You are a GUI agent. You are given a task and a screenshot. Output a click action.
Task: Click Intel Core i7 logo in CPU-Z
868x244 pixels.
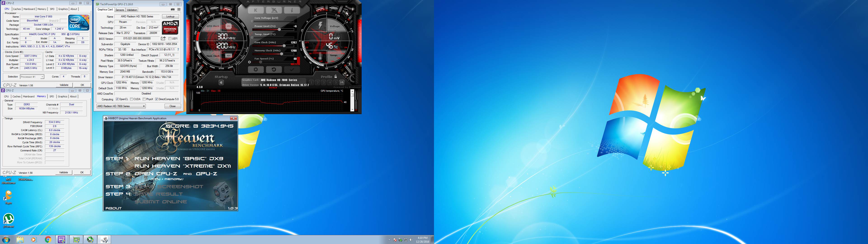pyautogui.click(x=79, y=22)
